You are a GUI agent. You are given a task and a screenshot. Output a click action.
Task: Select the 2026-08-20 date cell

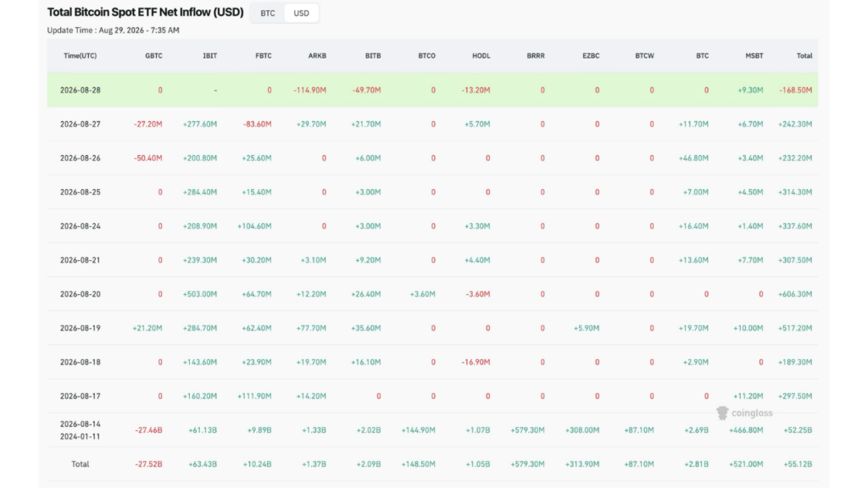coord(81,294)
